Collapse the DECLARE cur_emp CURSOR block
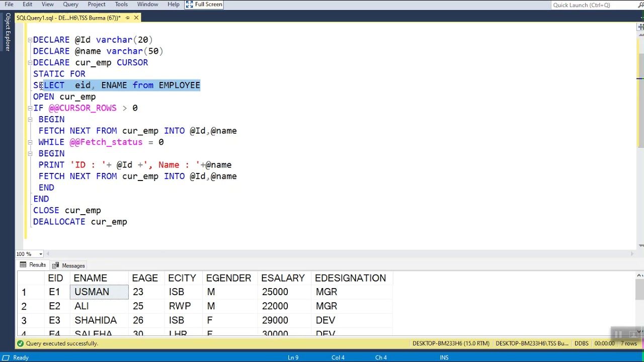This screenshot has height=362, width=644. [x=30, y=63]
